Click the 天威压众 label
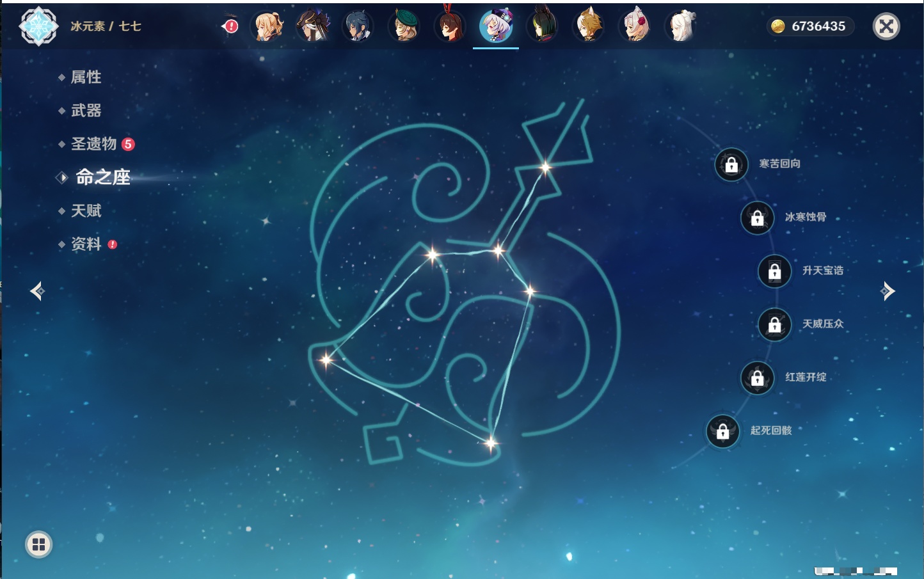Image resolution: width=924 pixels, height=579 pixels. 823,324
